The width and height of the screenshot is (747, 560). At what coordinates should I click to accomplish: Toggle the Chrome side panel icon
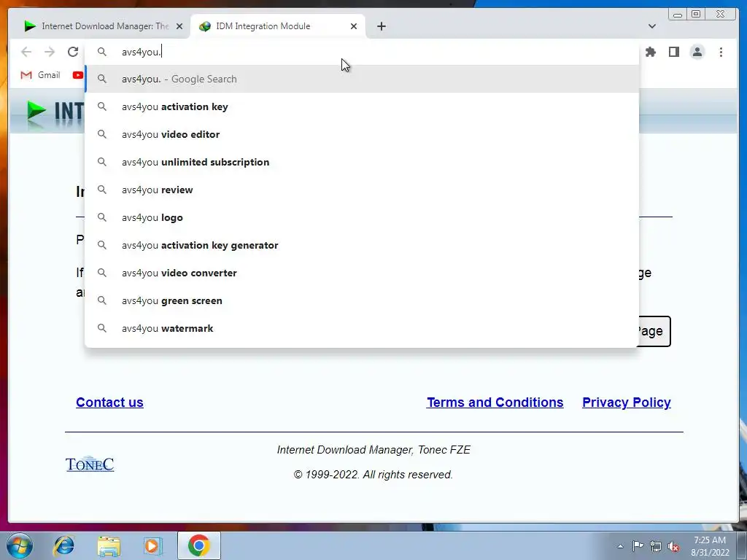673,52
